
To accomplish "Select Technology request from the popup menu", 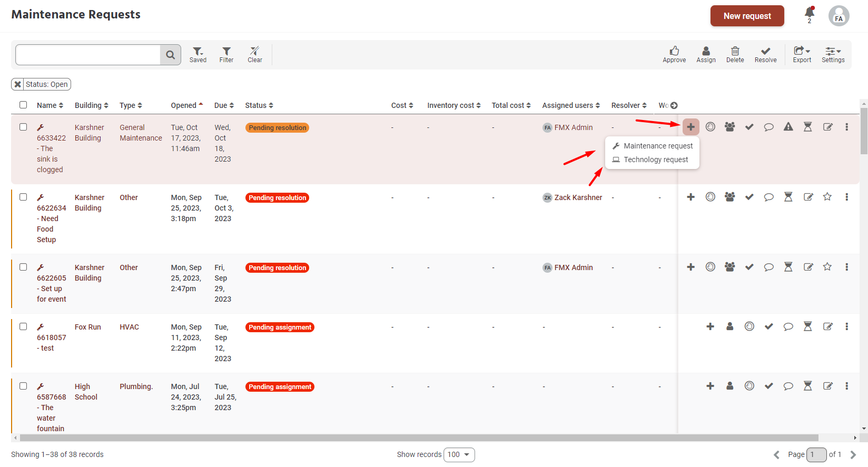I will coord(650,160).
